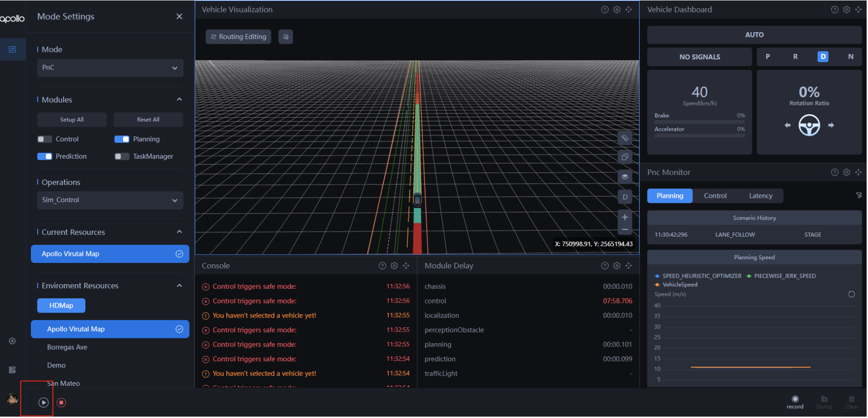Collapse the Modules section
The image size is (868, 418).
(x=180, y=100)
